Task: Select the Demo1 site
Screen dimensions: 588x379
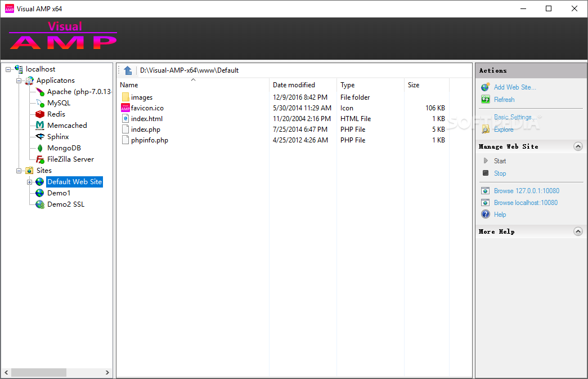Action: tap(59, 193)
